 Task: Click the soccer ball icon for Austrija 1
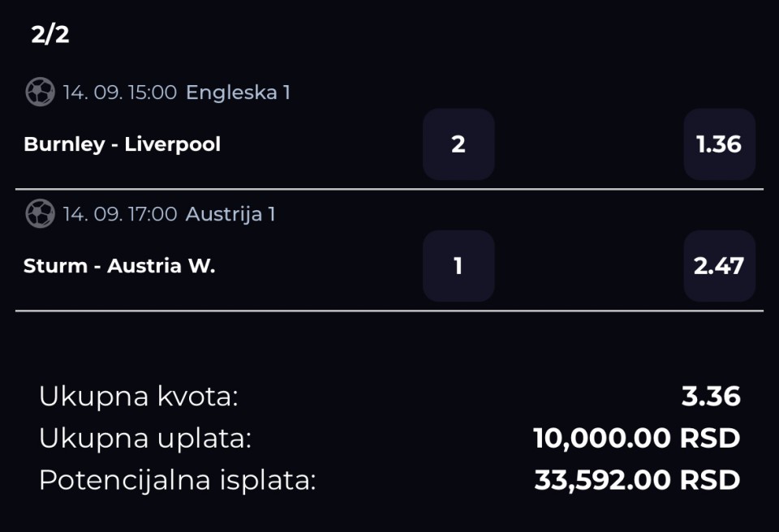(x=41, y=213)
